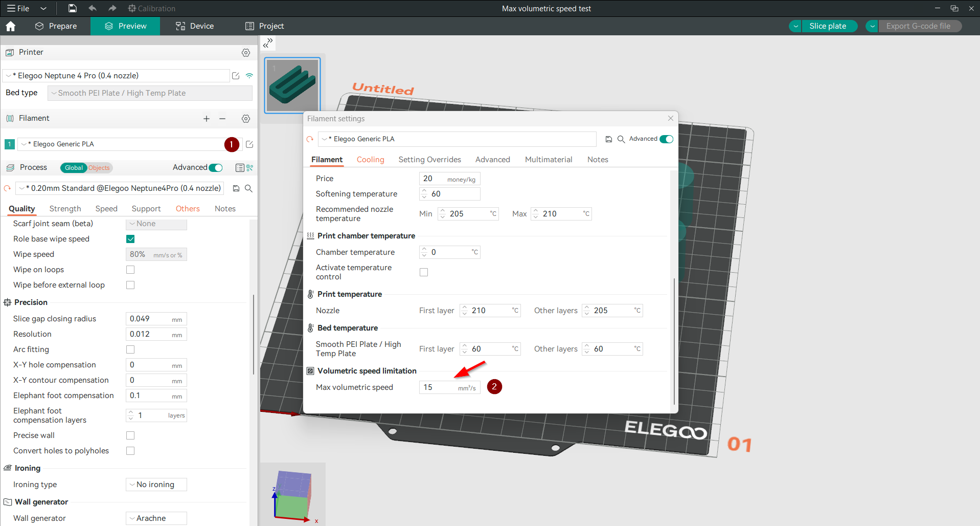This screenshot has width=980, height=526.
Task: Edit the Elegoo Generic PLA filament preset
Action: 249,144
